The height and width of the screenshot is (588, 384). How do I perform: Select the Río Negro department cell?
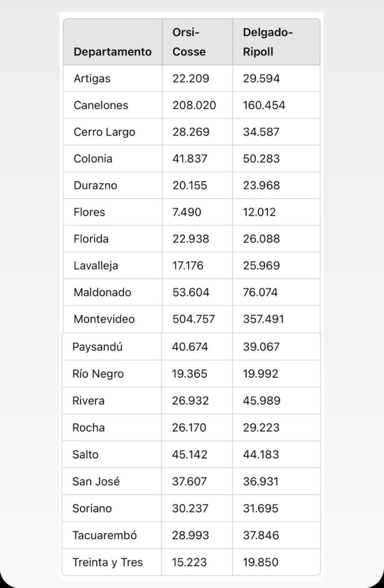pos(98,374)
